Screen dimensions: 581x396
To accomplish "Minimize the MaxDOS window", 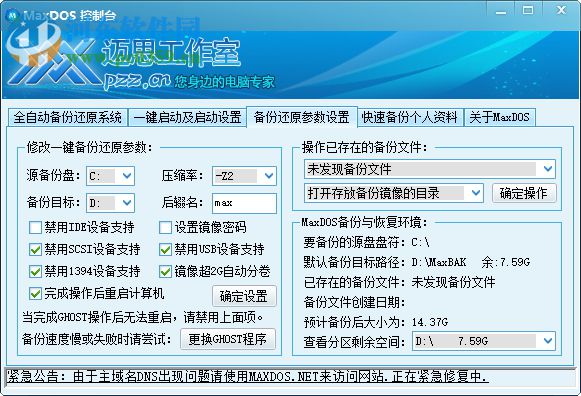I will [501, 12].
